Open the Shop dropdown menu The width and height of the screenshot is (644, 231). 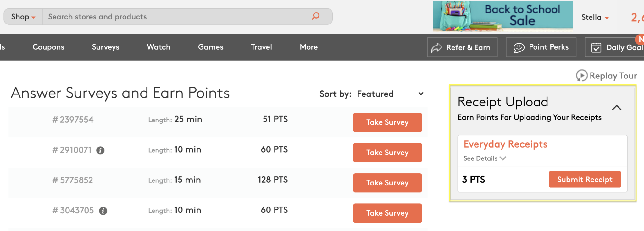23,17
